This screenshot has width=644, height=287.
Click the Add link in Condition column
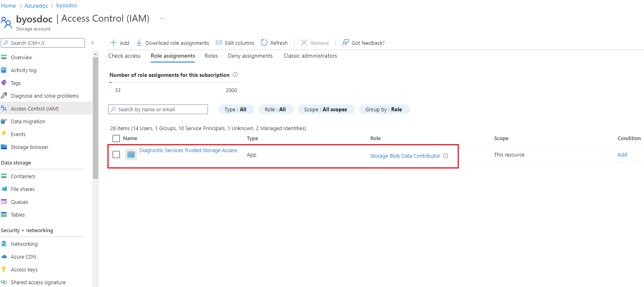click(x=622, y=155)
